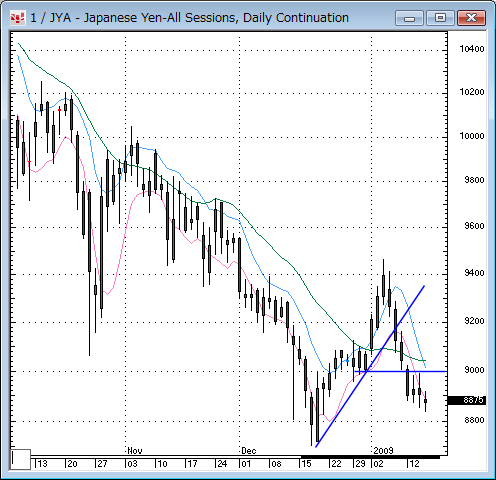Click the 10 date label on time axis

click(x=162, y=464)
